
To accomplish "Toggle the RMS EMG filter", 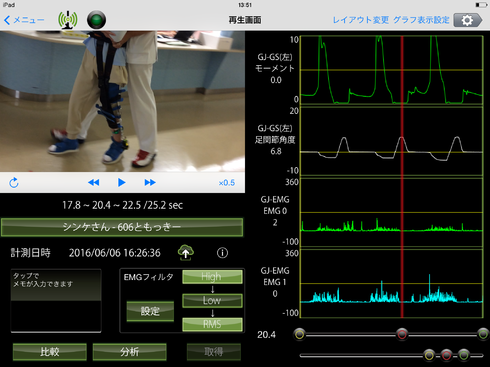I will [x=212, y=324].
